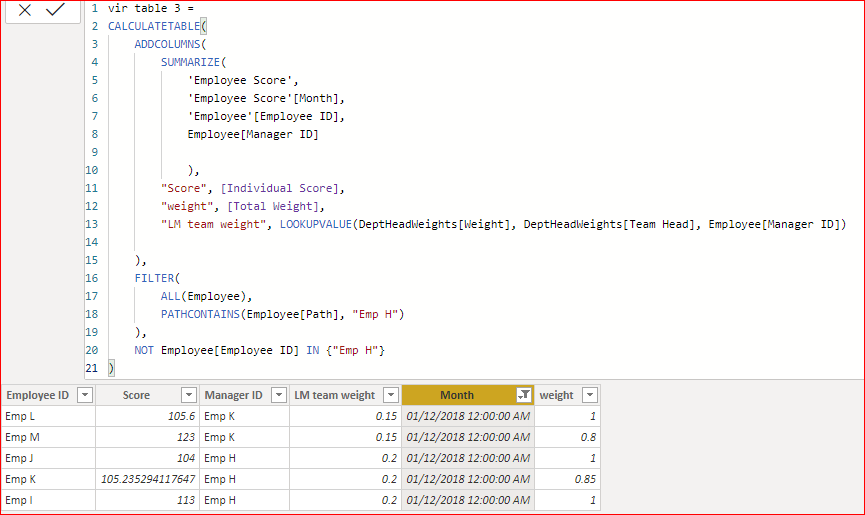This screenshot has height=515, width=865.
Task: Click the 'Employee Score'[Month] reference
Action: pyautogui.click(x=263, y=98)
